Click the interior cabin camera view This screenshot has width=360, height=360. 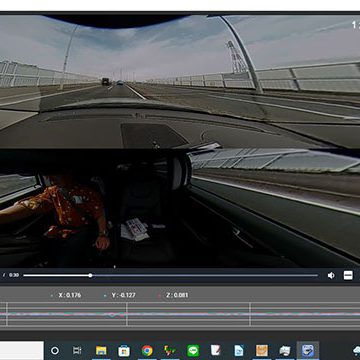click(180, 208)
